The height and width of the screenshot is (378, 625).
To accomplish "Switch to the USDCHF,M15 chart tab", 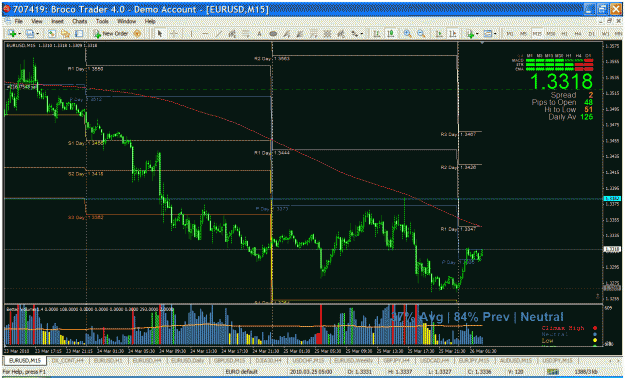I will (308, 360).
